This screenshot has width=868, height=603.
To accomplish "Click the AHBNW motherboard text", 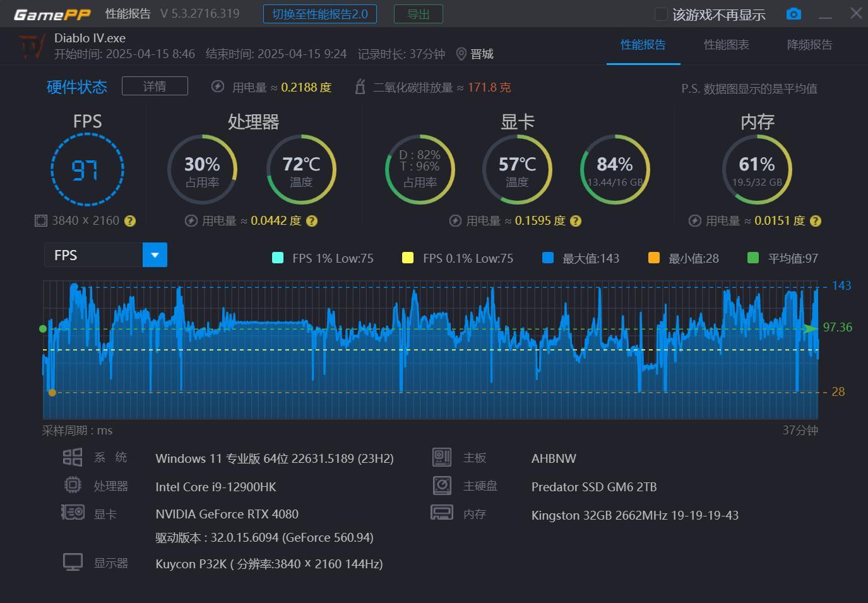I will pyautogui.click(x=554, y=458).
